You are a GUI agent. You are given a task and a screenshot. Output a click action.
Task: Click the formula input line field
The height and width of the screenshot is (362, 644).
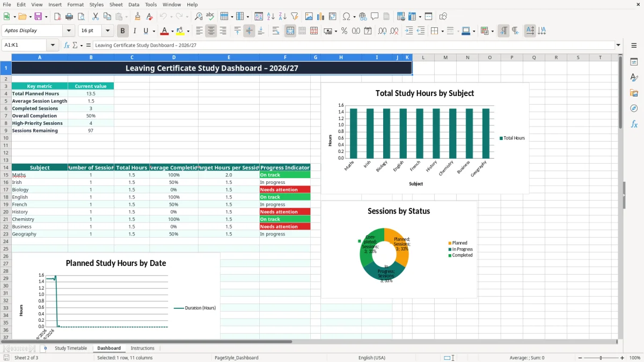point(353,46)
